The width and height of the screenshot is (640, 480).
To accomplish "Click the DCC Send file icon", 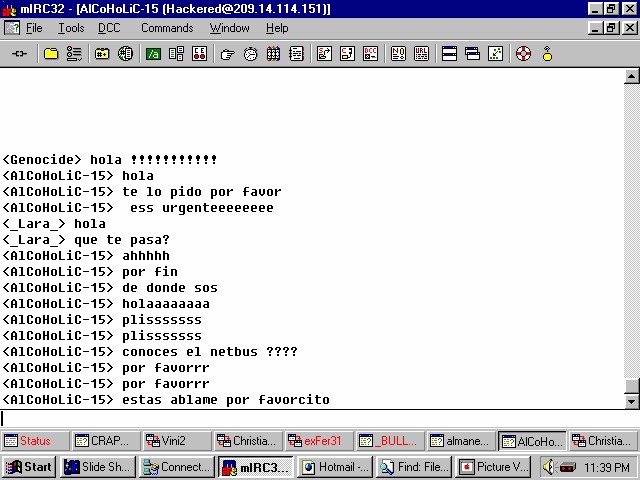I will [x=324, y=54].
